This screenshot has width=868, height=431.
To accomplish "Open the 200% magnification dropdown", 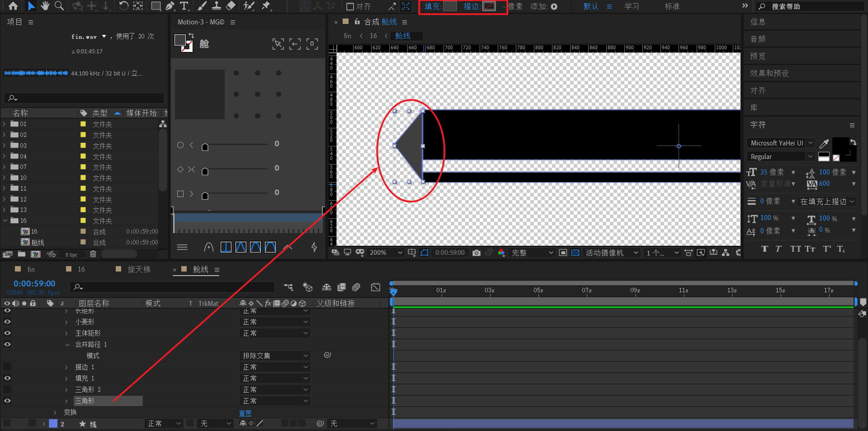I will pos(385,253).
